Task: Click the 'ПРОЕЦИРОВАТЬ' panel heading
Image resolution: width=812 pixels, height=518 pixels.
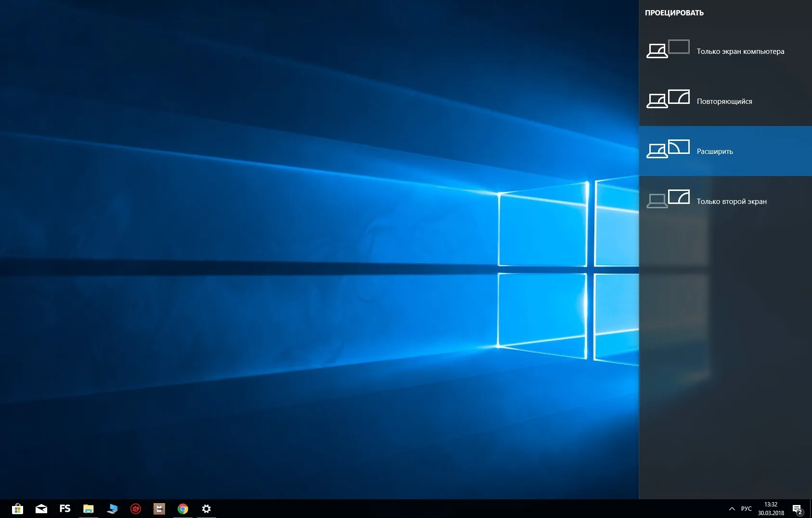Action: point(674,13)
